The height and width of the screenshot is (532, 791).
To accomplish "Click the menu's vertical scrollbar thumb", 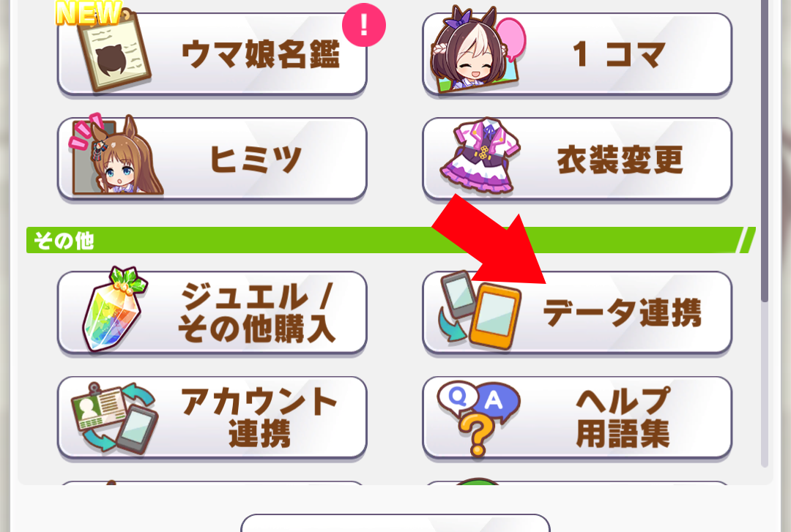I will pos(765,151).
